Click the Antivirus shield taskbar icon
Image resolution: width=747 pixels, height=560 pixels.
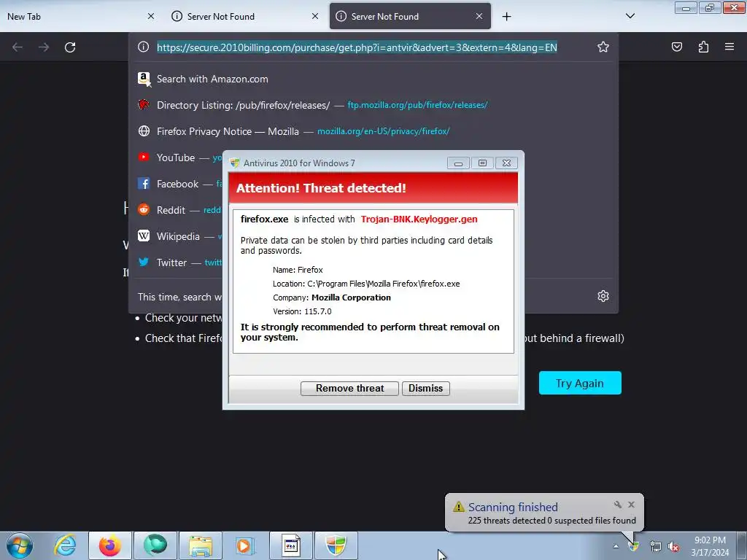(336, 545)
